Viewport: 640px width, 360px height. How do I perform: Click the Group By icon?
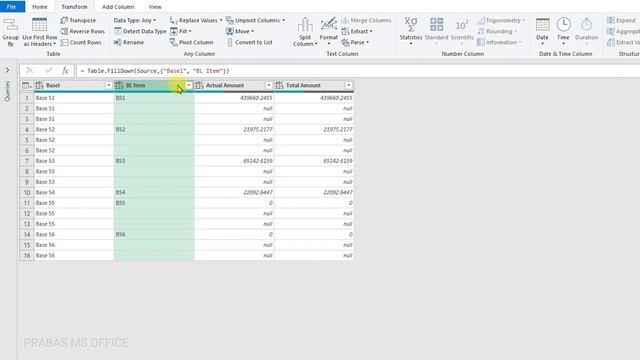pos(11,25)
